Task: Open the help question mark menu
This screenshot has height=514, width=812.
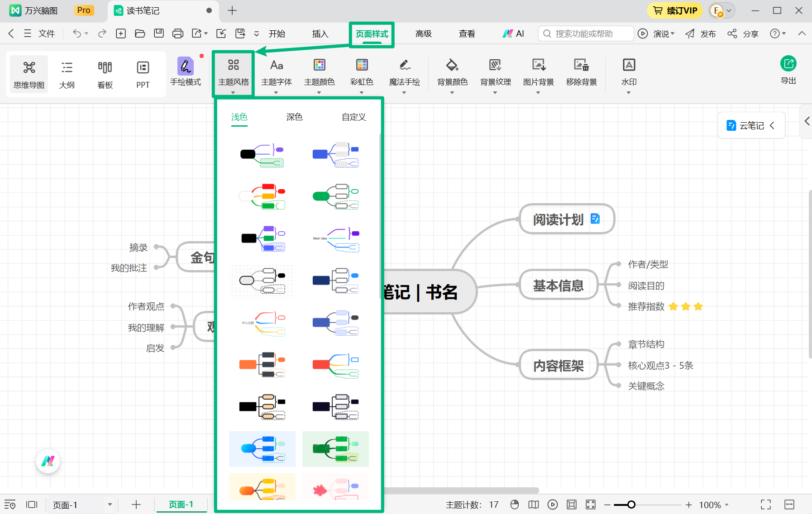Action: tap(778, 33)
